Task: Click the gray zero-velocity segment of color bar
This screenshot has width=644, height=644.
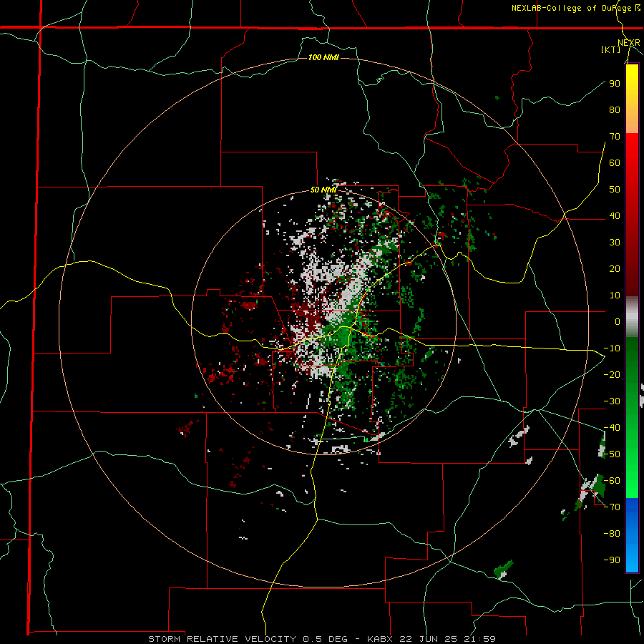Action: 632,318
